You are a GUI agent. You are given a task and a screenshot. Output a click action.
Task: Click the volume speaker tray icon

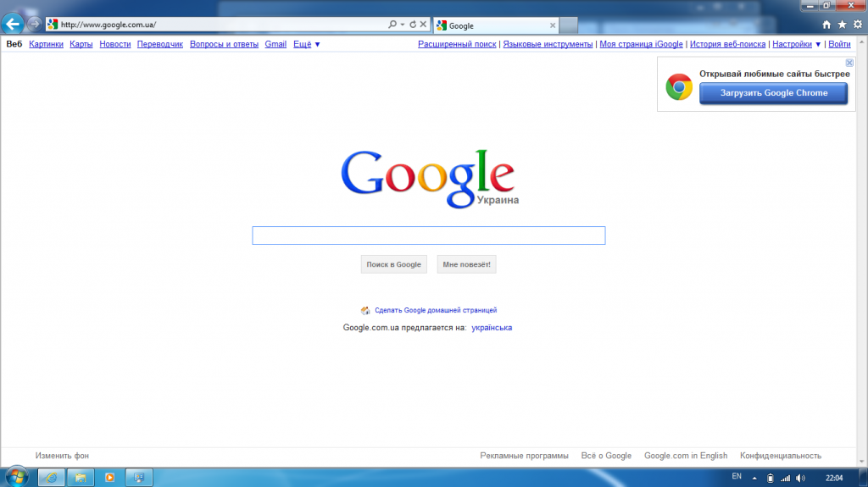coord(800,478)
